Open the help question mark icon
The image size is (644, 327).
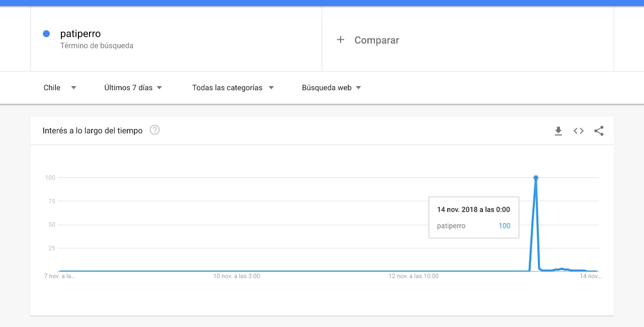[x=155, y=130]
